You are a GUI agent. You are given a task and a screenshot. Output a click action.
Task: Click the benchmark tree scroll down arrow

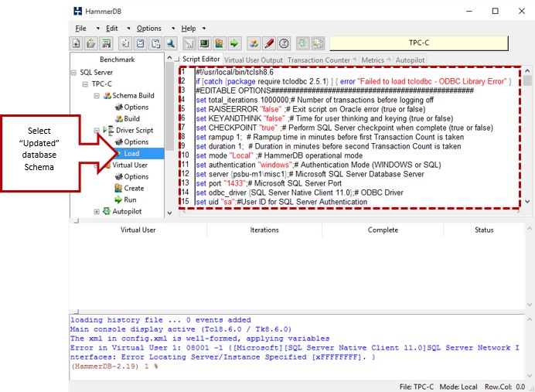click(x=169, y=213)
